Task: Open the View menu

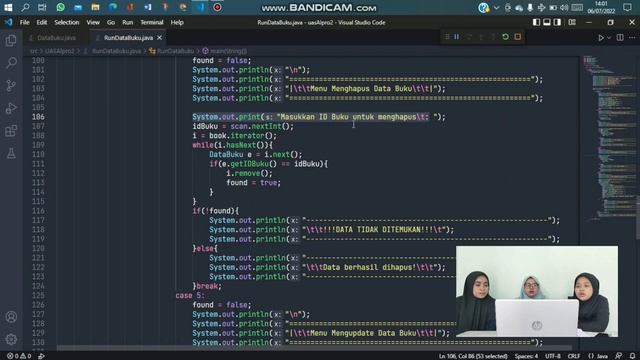Action: tap(93, 22)
